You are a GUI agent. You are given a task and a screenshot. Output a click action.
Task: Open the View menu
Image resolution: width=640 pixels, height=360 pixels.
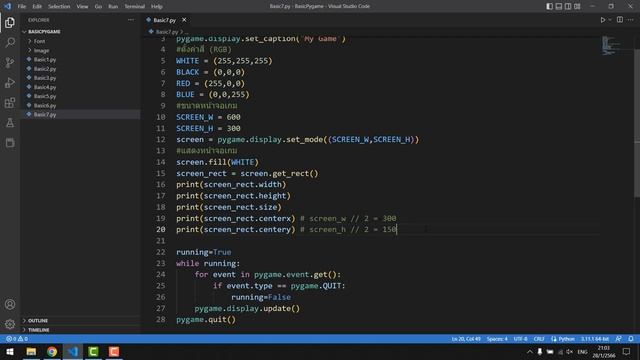click(82, 6)
